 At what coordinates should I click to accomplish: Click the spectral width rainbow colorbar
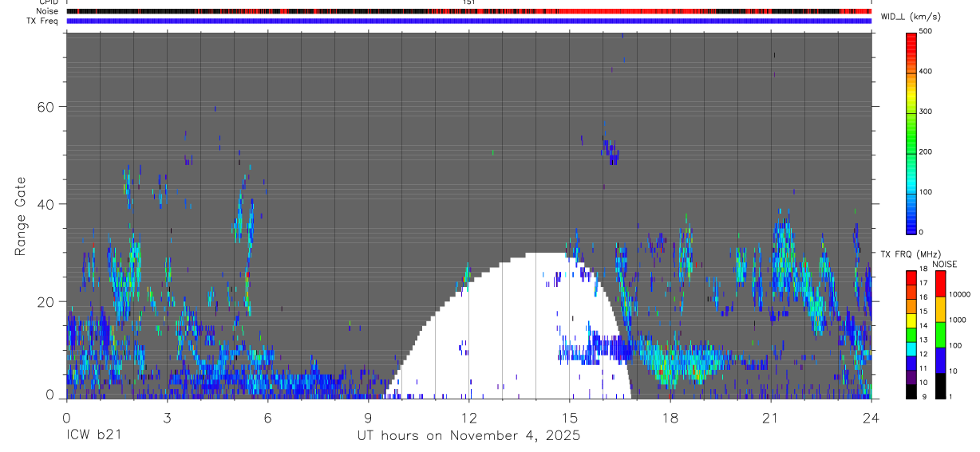pos(911,132)
